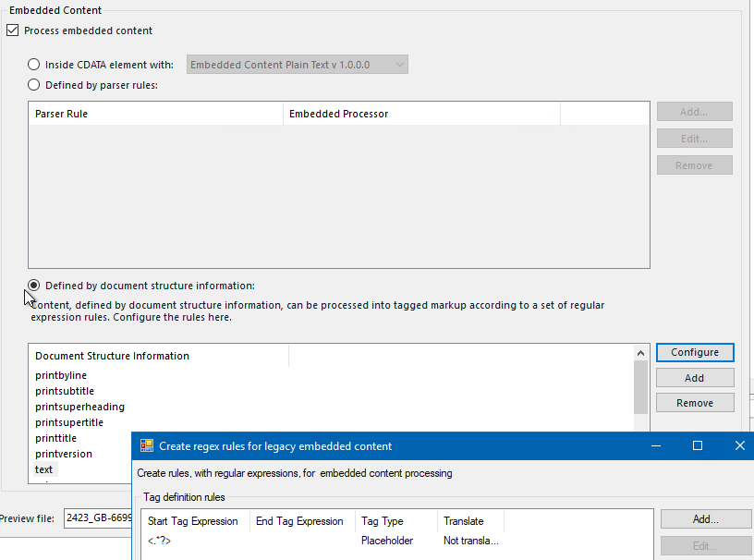The image size is (754, 560).
Task: Select printsubtitle list entry
Action: click(x=65, y=391)
